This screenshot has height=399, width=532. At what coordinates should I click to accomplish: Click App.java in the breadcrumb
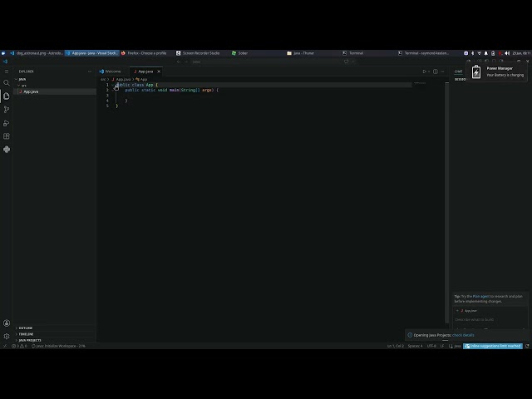pyautogui.click(x=121, y=80)
